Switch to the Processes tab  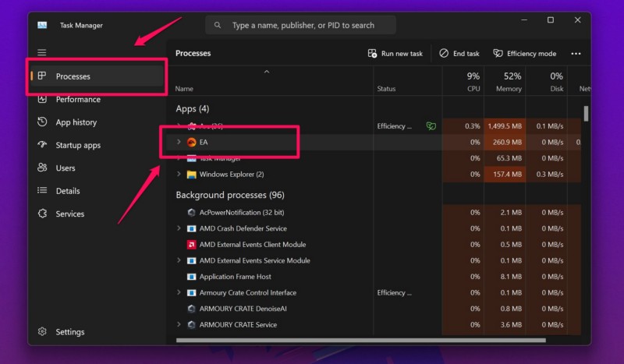73,76
